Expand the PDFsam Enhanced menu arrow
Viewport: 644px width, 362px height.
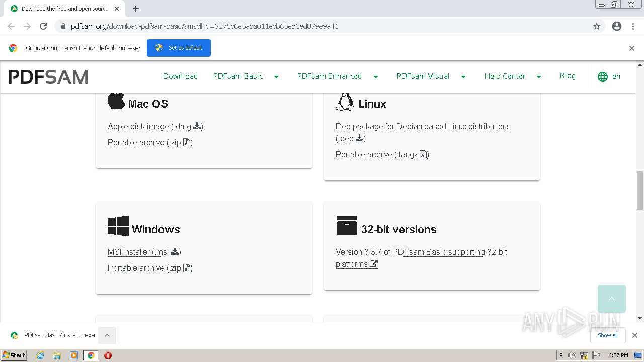pos(376,77)
